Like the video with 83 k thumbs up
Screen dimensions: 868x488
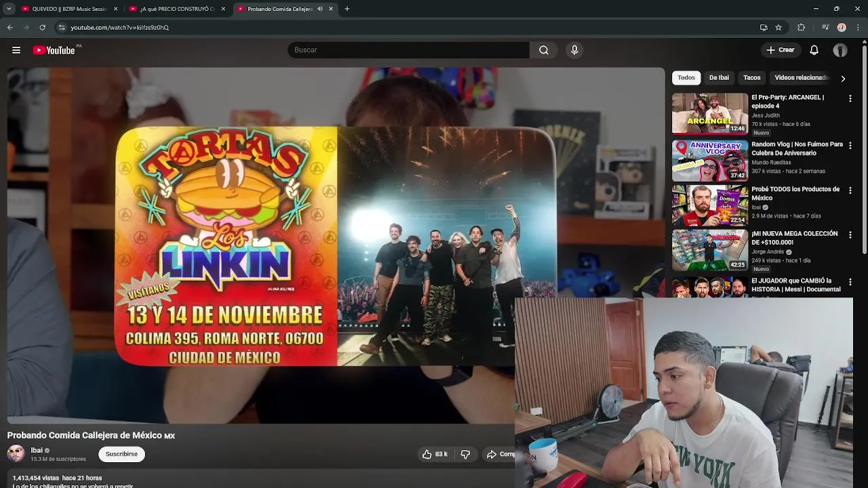(435, 454)
